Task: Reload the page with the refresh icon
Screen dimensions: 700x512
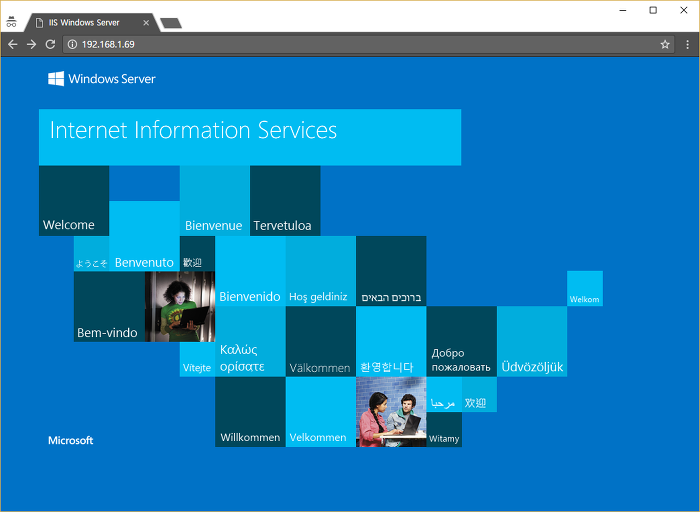Action: [50, 44]
